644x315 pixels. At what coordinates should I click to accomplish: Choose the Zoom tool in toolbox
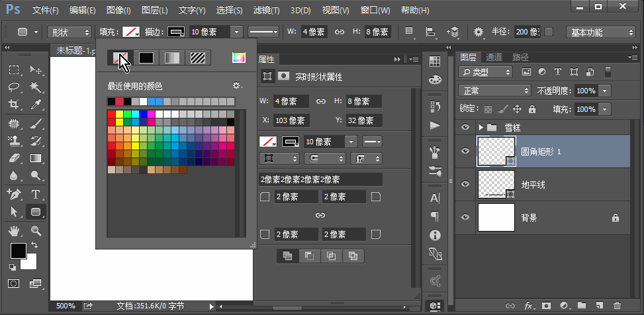(x=36, y=231)
